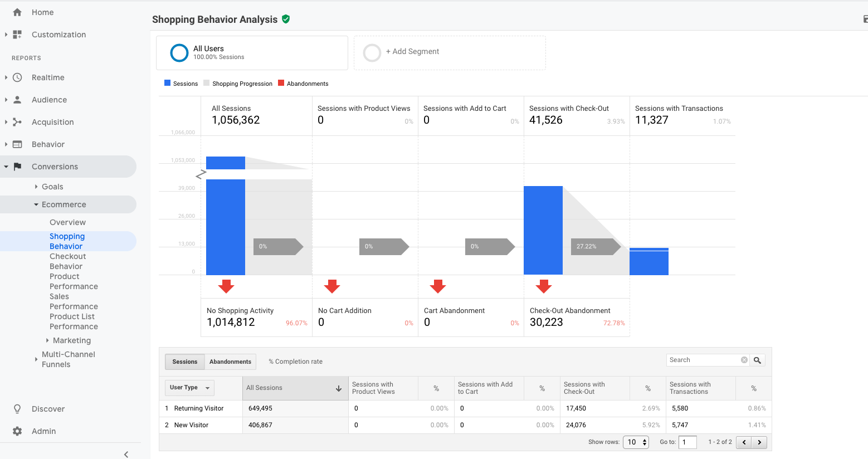Expand the Acquisition reports arrow

click(6, 122)
